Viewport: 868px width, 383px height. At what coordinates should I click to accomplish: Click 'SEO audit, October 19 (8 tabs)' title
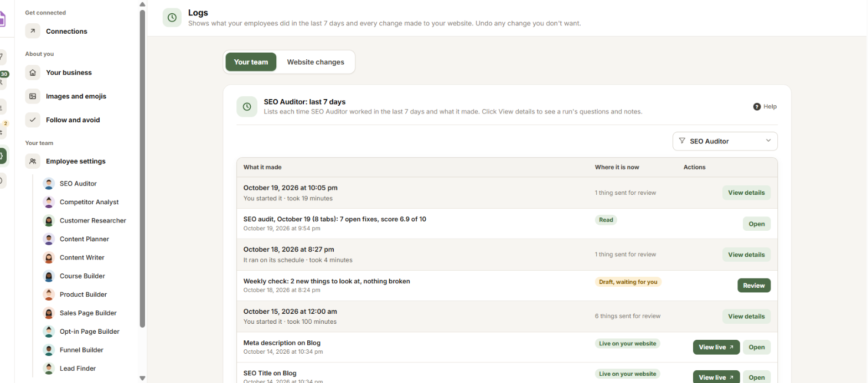pyautogui.click(x=335, y=219)
